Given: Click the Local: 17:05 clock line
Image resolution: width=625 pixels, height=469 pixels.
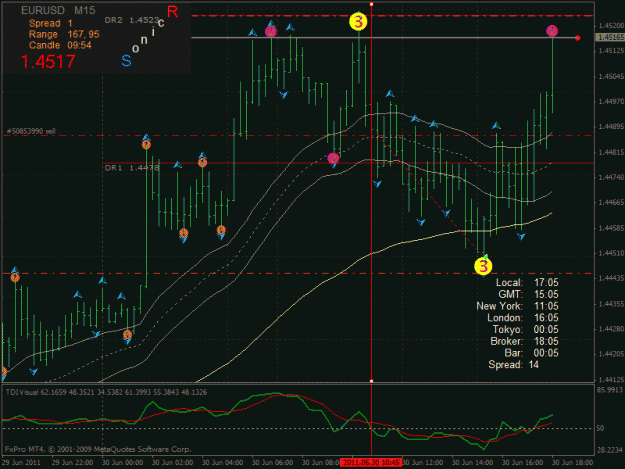Looking at the screenshot, I should (x=527, y=283).
